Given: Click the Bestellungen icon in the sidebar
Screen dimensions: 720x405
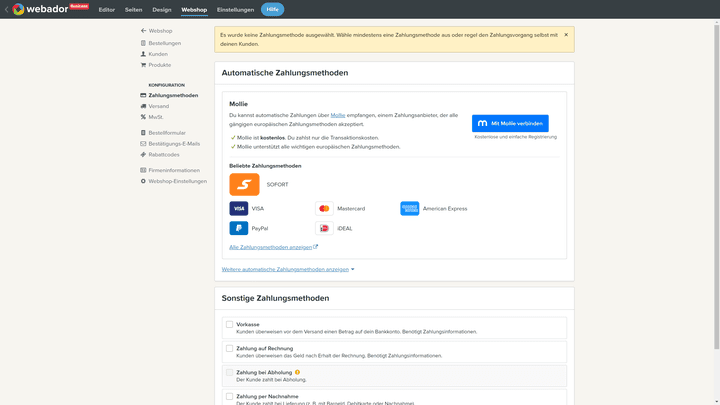Looking at the screenshot, I should (143, 43).
